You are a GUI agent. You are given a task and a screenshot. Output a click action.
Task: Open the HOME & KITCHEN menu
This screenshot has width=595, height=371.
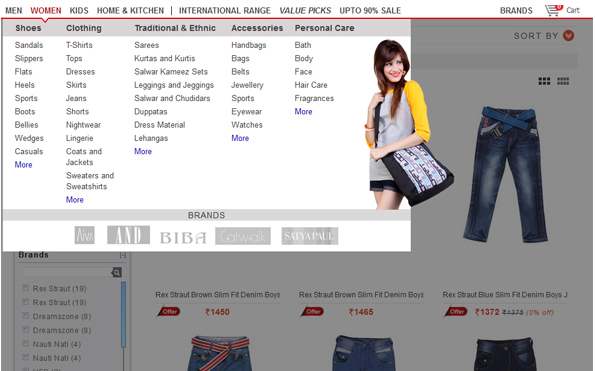[x=130, y=11]
